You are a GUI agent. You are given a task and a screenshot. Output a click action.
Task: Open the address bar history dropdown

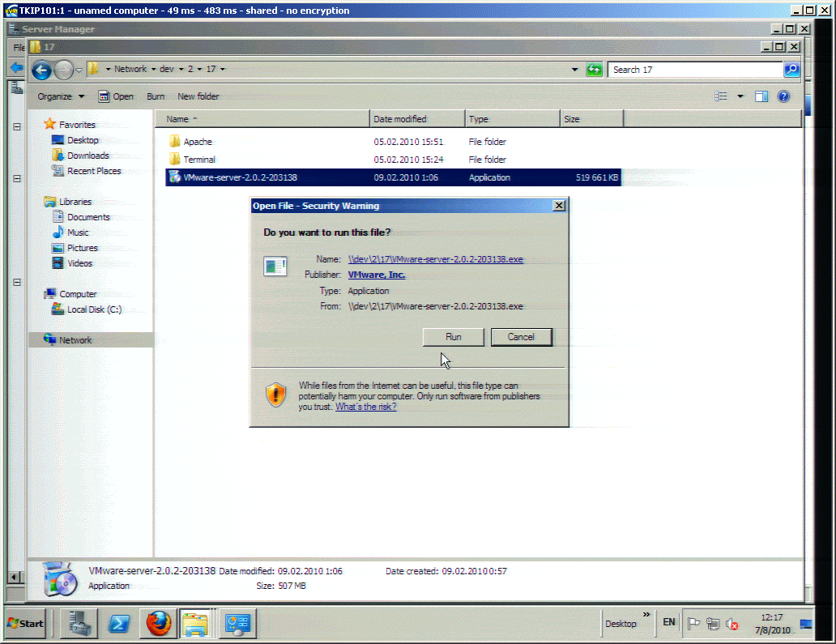point(574,70)
